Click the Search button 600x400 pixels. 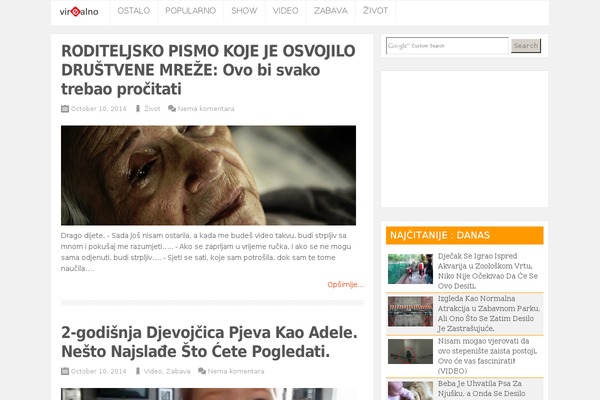526,46
